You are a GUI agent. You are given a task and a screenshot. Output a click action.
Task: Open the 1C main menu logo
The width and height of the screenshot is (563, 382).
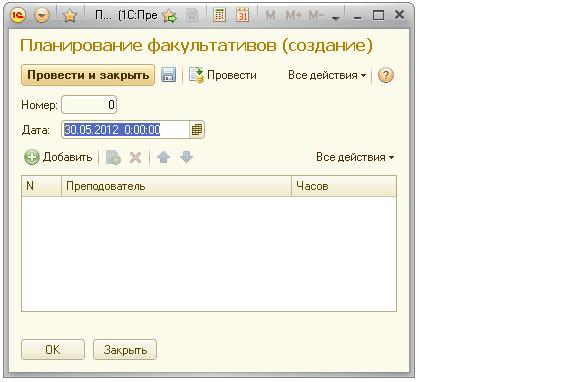click(18, 15)
